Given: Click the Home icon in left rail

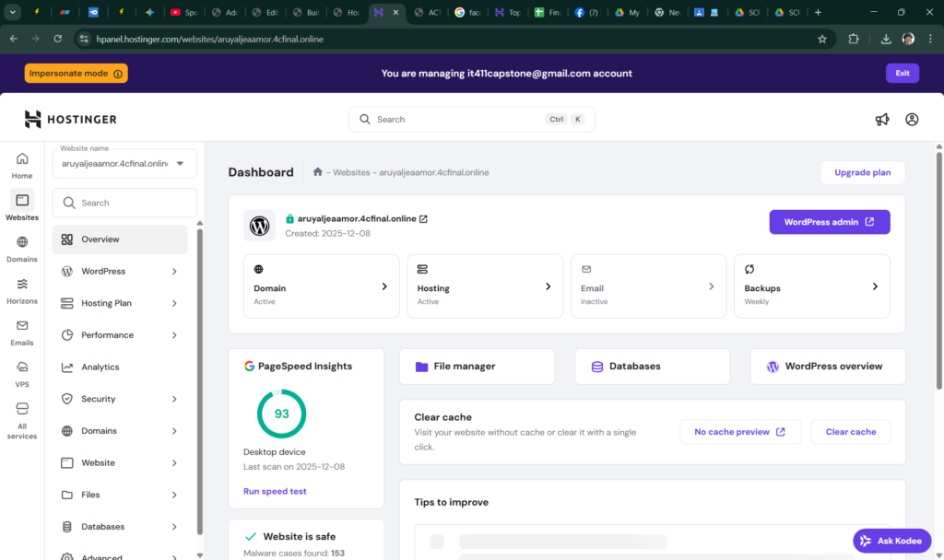Looking at the screenshot, I should tap(22, 165).
